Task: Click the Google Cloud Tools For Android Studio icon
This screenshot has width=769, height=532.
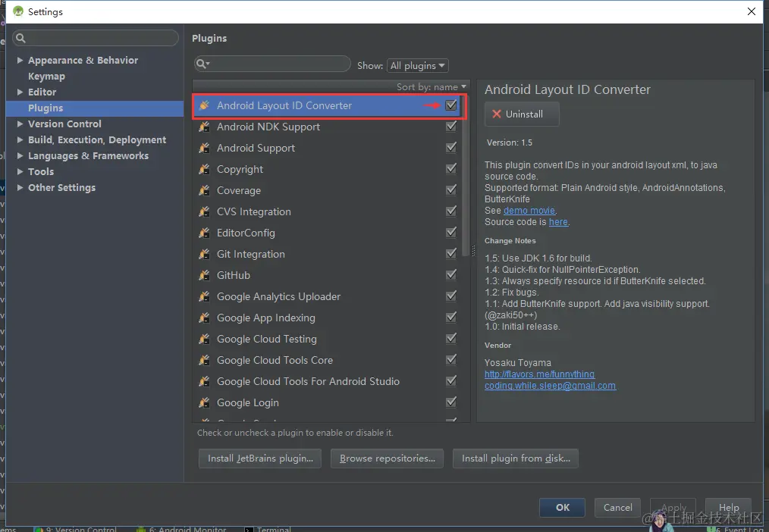Action: 204,381
